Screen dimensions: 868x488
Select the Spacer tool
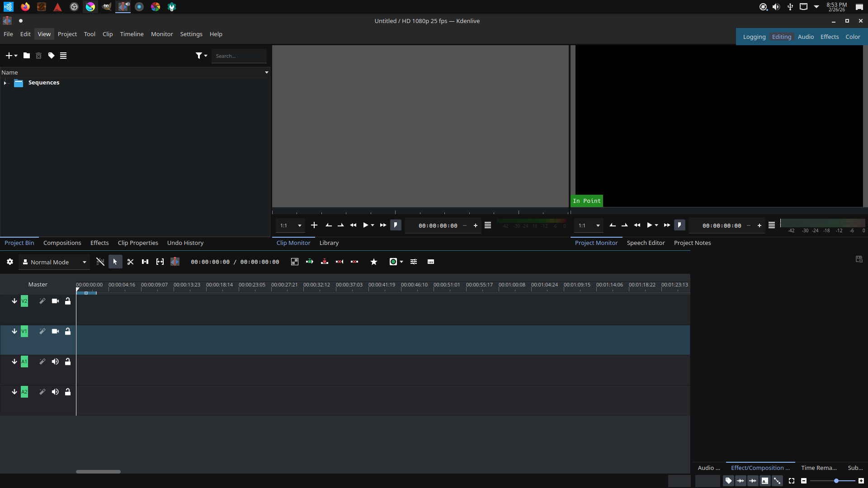click(x=145, y=262)
